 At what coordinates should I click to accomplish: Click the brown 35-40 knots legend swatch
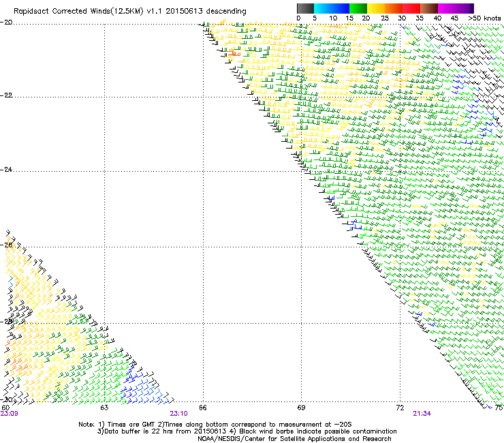(x=429, y=8)
